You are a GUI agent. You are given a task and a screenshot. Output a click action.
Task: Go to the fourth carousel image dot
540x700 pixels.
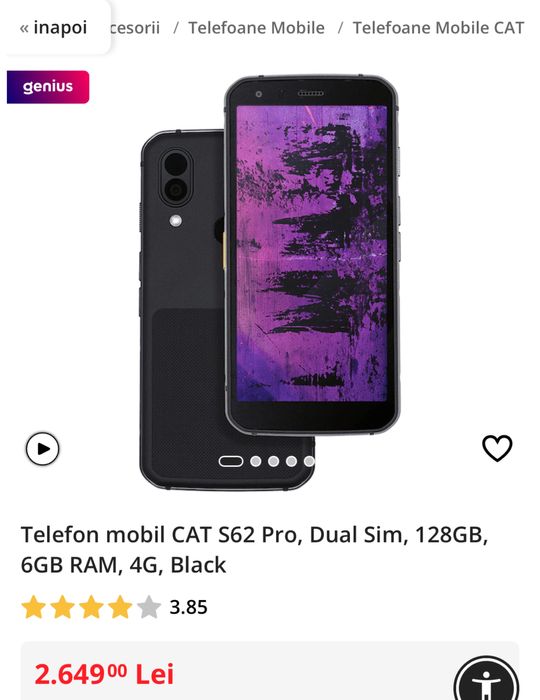[291, 461]
